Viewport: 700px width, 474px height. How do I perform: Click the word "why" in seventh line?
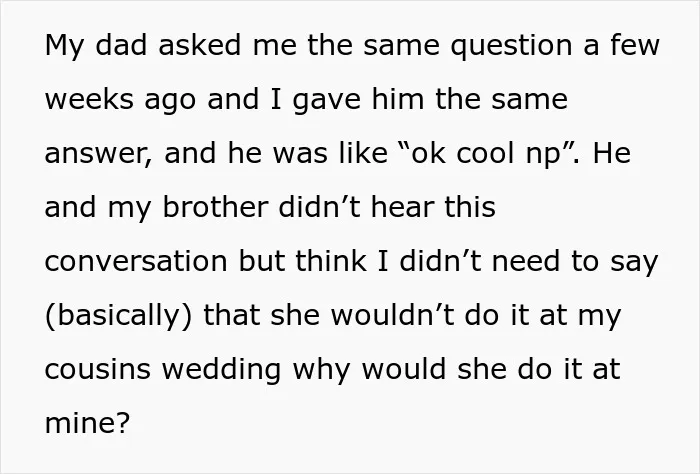coord(321,371)
